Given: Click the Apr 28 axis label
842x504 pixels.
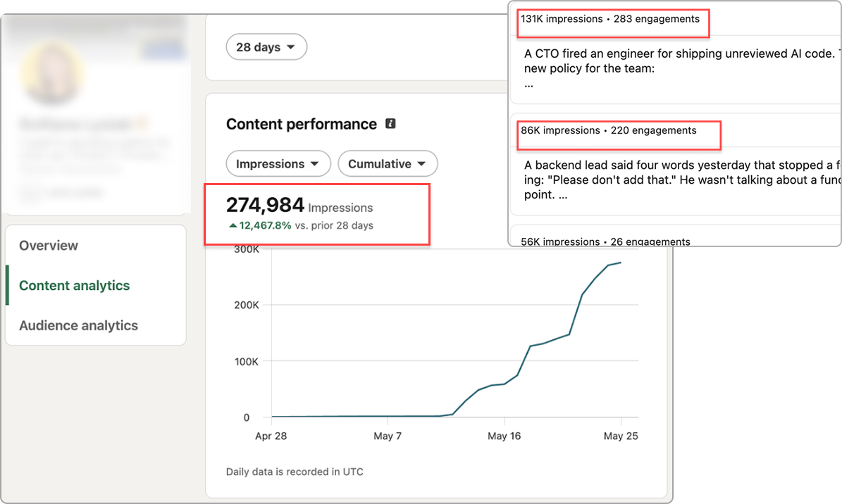Looking at the screenshot, I should tap(271, 436).
